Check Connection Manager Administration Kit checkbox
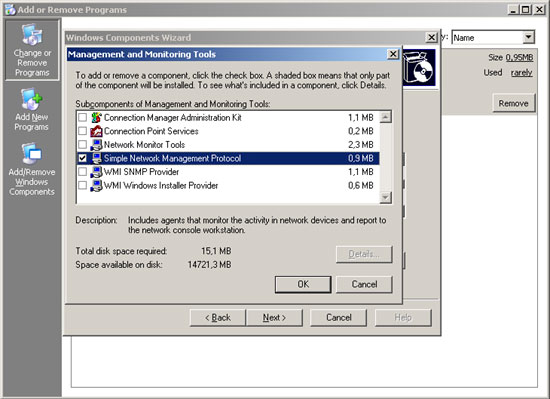Image resolution: width=550 pixels, height=399 pixels. pos(82,117)
